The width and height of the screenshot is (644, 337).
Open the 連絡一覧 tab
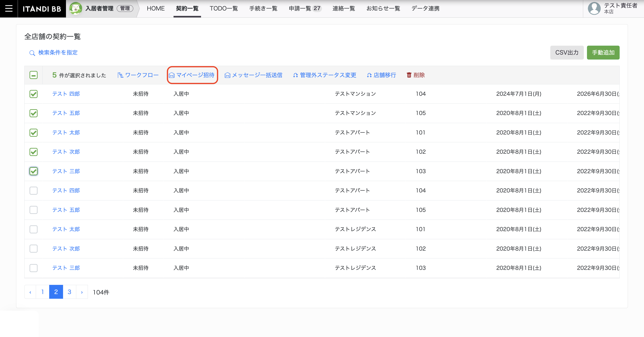[x=343, y=9]
